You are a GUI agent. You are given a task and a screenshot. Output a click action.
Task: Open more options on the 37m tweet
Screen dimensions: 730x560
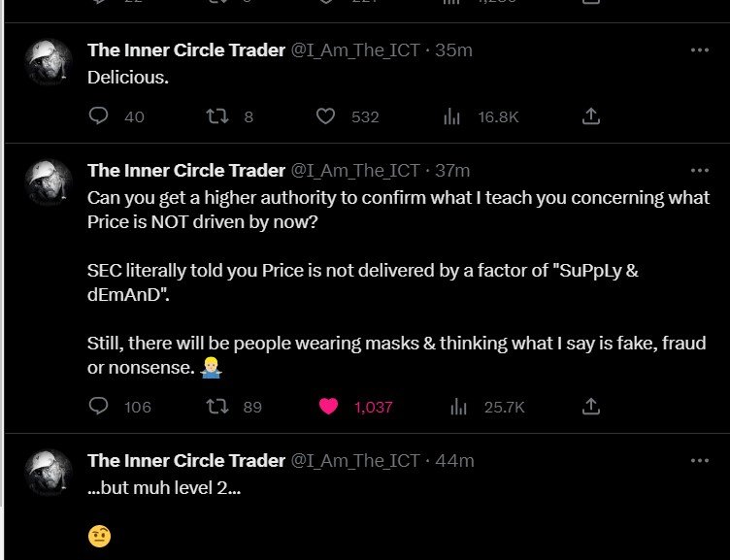click(699, 171)
